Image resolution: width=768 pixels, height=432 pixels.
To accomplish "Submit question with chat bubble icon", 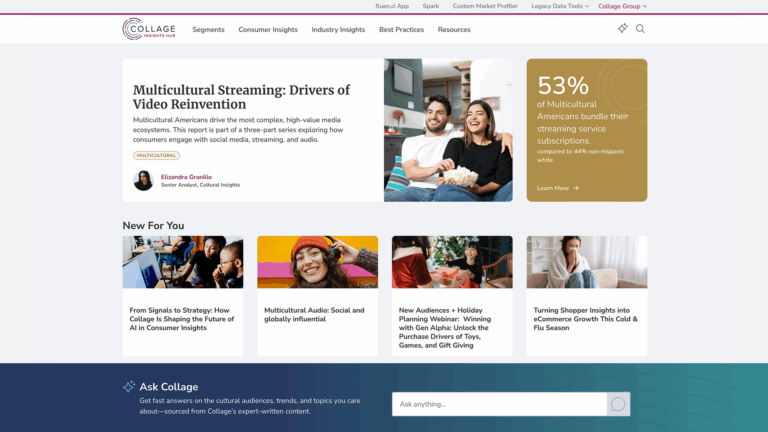I will coord(618,404).
